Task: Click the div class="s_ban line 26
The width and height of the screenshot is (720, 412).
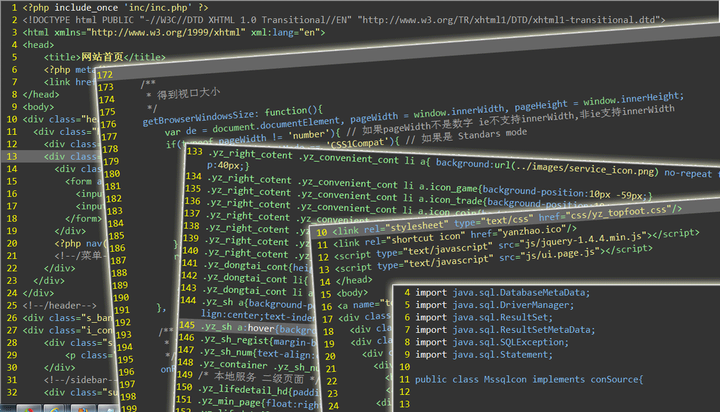Action: (67, 318)
